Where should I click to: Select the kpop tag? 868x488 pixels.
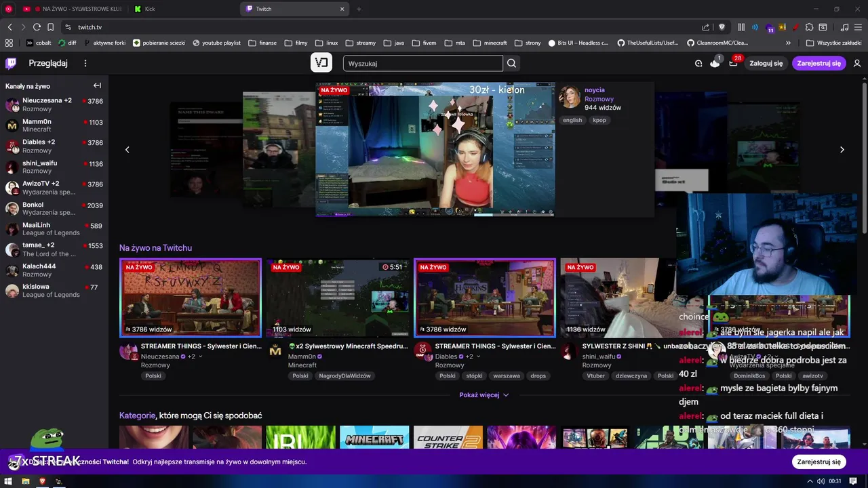[599, 120]
